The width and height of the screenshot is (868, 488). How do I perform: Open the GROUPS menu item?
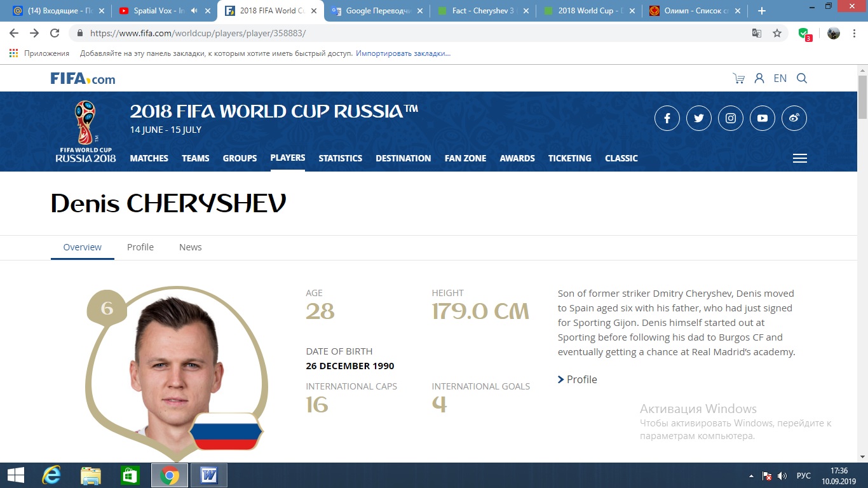240,158
